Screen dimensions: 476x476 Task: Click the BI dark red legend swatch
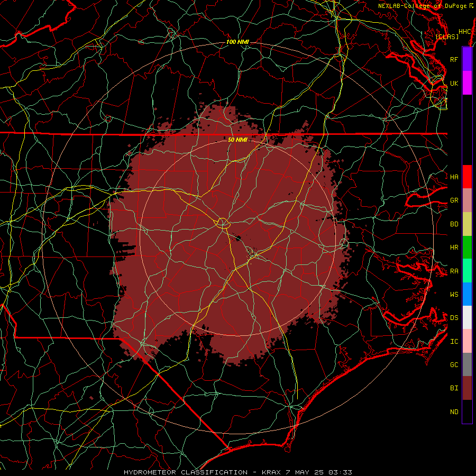click(467, 388)
